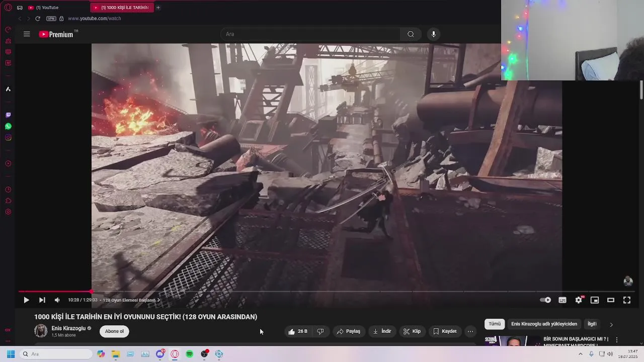
Task: Open the site security lock icon
Action: (x=61, y=19)
